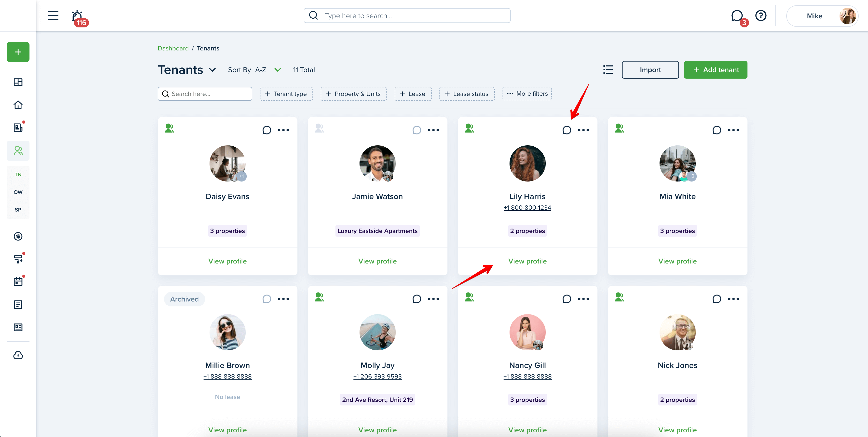Open more options for Lily Harris
The height and width of the screenshot is (437, 868).
[x=583, y=130]
